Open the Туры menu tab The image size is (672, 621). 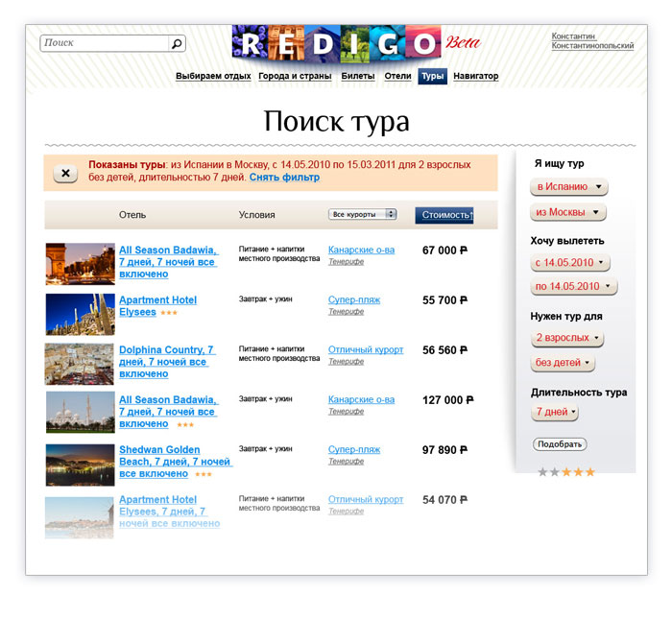point(432,76)
